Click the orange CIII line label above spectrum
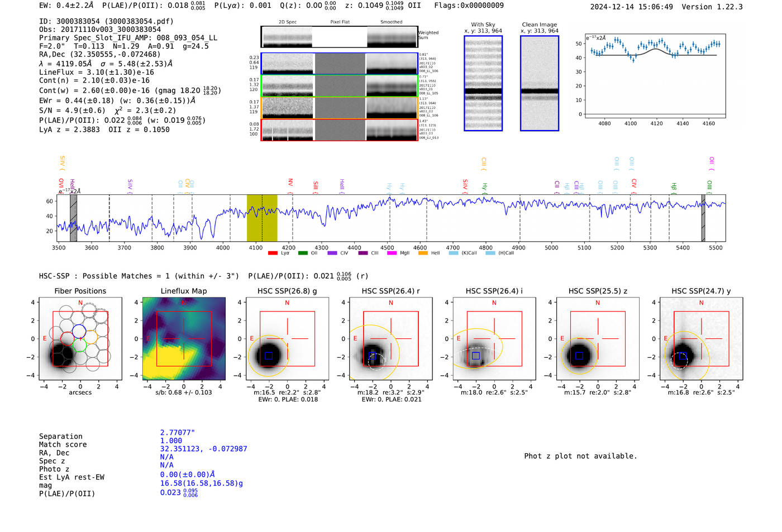 coord(484,164)
